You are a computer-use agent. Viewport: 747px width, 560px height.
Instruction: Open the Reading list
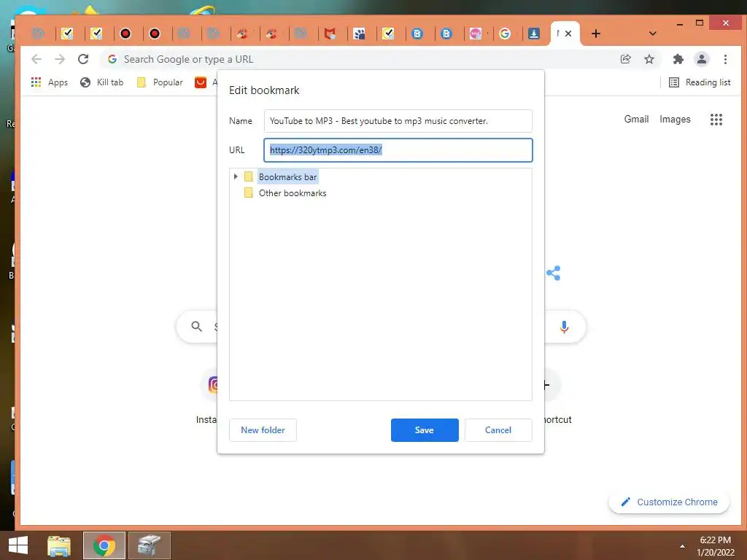(x=700, y=82)
